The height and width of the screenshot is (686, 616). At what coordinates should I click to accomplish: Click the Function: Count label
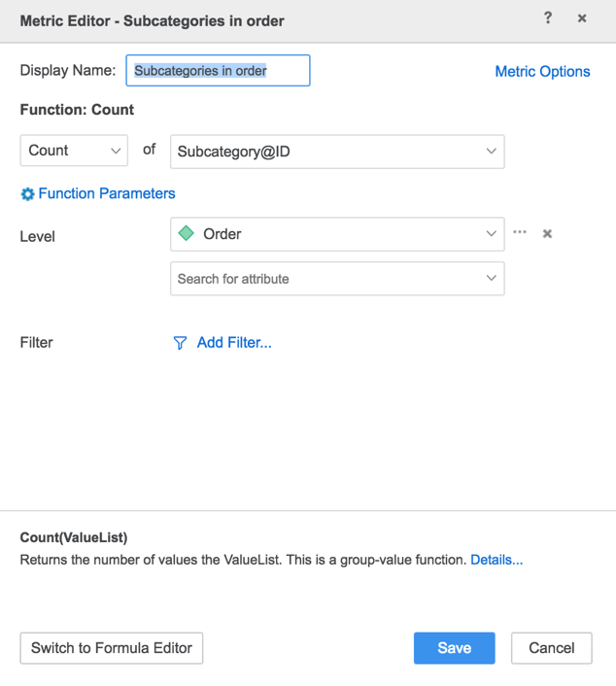77,110
